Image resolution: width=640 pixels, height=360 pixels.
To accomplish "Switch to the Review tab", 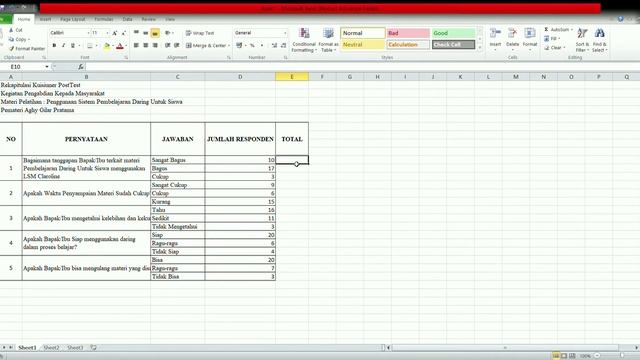I will 149,19.
